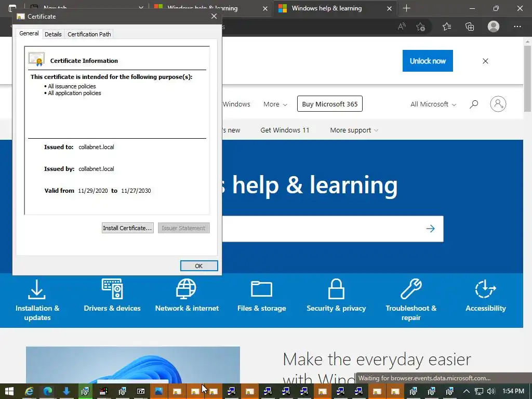Launch Internet Explorer from the taskbar
532x399 pixels.
coord(29,391)
